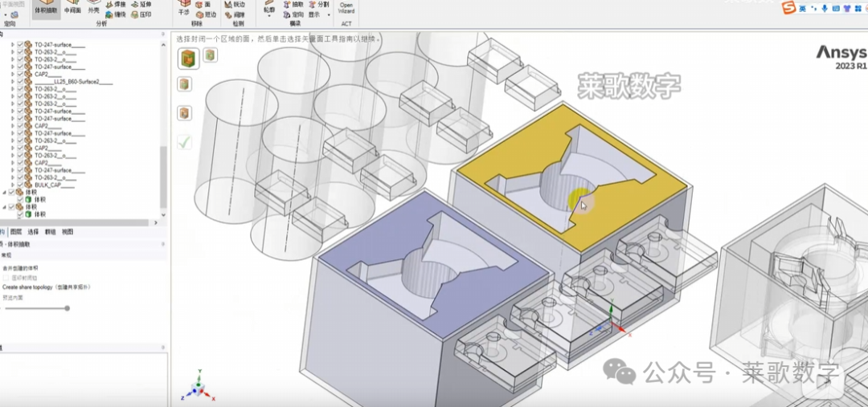Toggle visibility checkbox for BULK_CAP
This screenshot has height=407, width=868.
click(x=20, y=185)
